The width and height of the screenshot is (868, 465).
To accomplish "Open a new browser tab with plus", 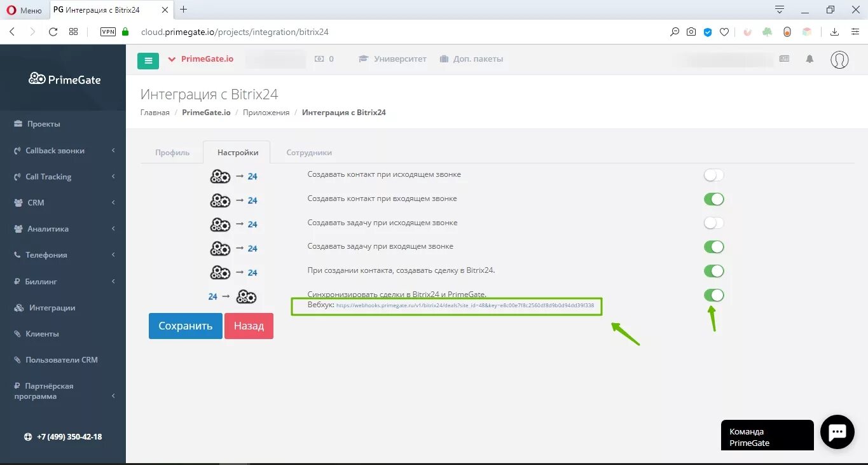I will coord(184,10).
